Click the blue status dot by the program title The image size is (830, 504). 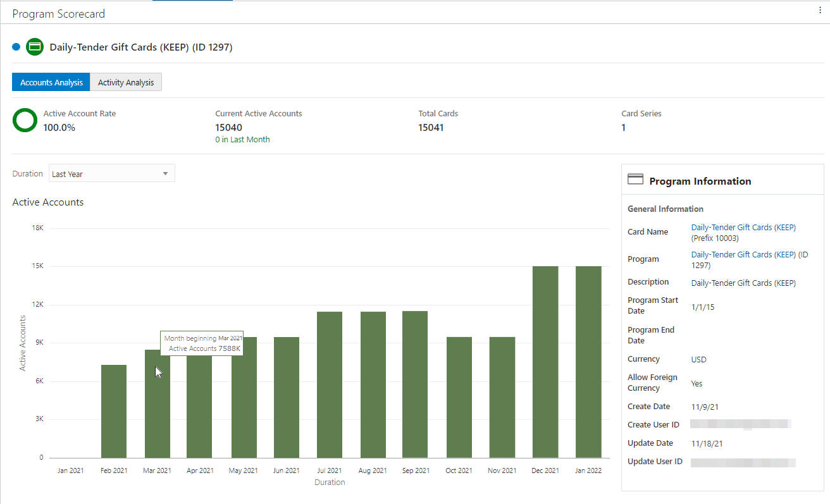[16, 47]
